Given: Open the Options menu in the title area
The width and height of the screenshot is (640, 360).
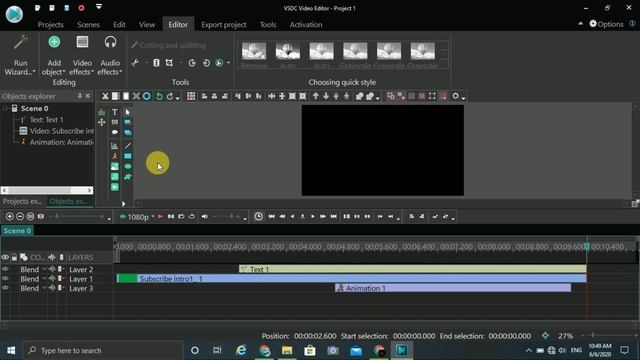Looking at the screenshot, I should 607,24.
